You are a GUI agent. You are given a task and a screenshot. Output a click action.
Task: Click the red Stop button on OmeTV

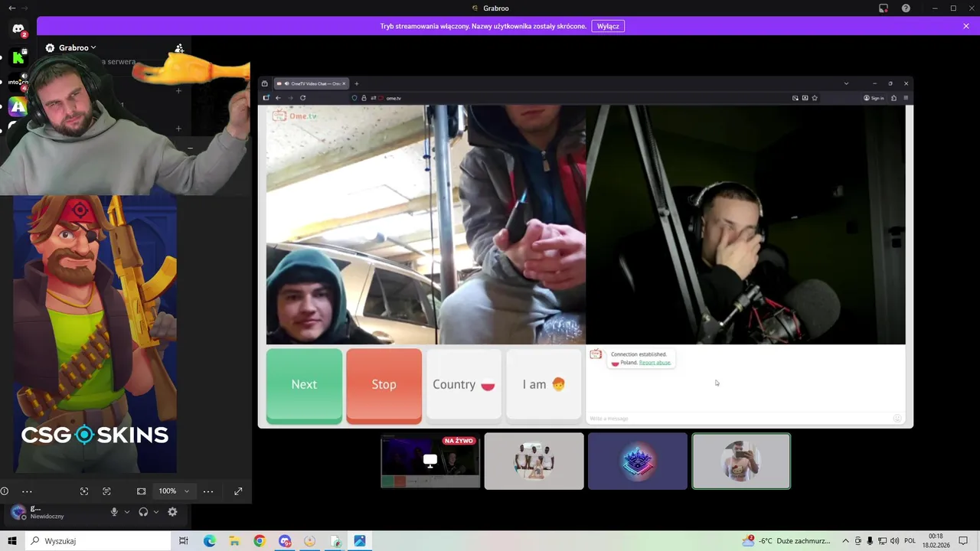pyautogui.click(x=384, y=385)
